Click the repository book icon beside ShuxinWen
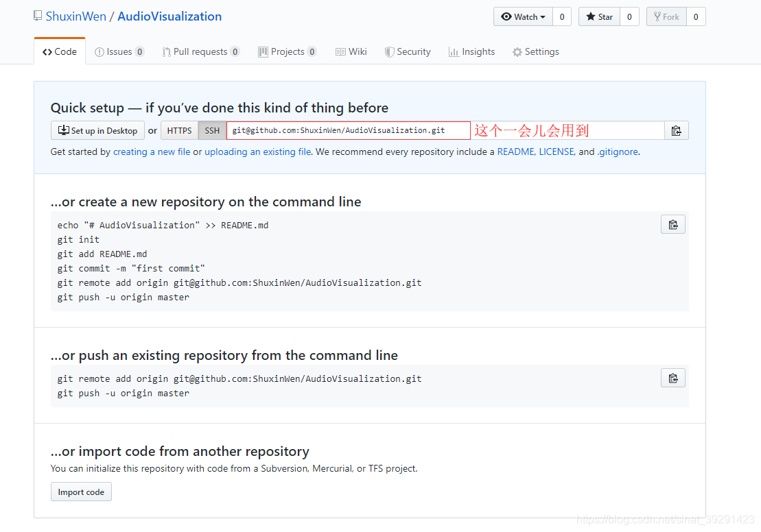This screenshot has width=761, height=532. pos(37,16)
